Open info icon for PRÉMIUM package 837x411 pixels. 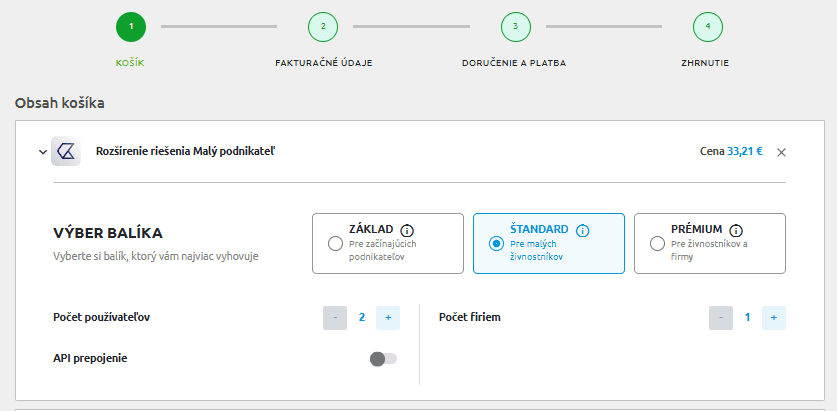pos(736,230)
